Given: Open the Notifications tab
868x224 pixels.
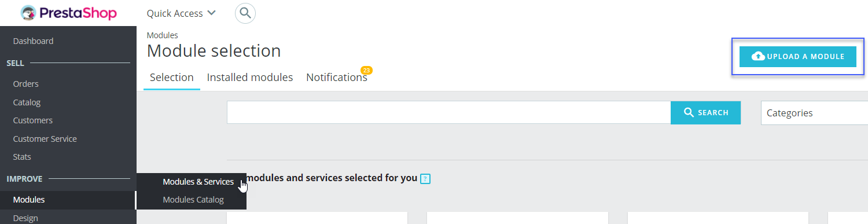Looking at the screenshot, I should click(337, 77).
